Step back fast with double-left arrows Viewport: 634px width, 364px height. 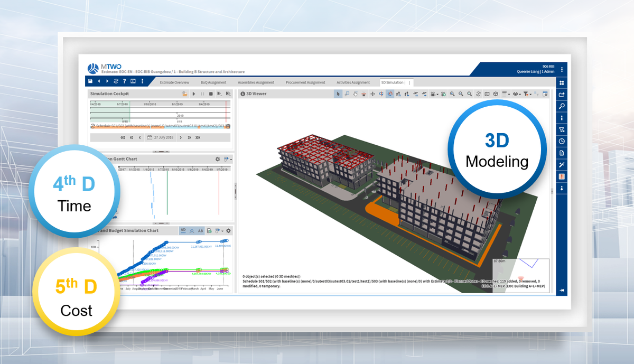[x=132, y=137]
